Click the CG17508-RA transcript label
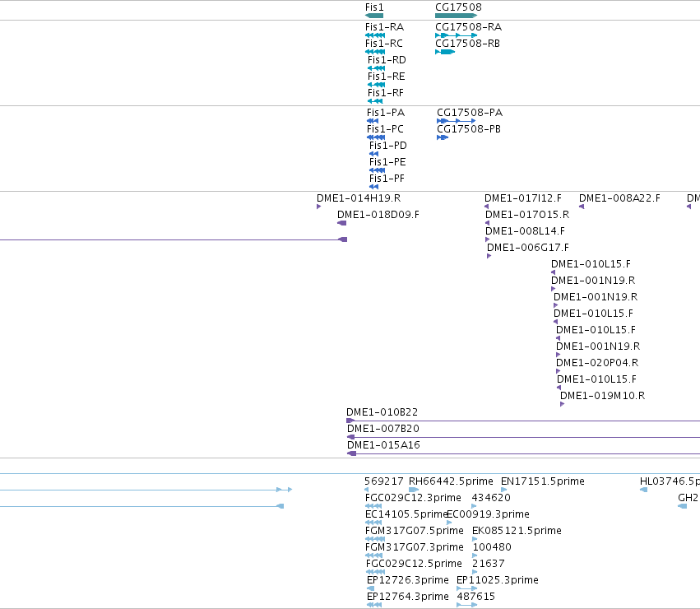Image resolution: width=700 pixels, height=609 pixels. tap(468, 27)
